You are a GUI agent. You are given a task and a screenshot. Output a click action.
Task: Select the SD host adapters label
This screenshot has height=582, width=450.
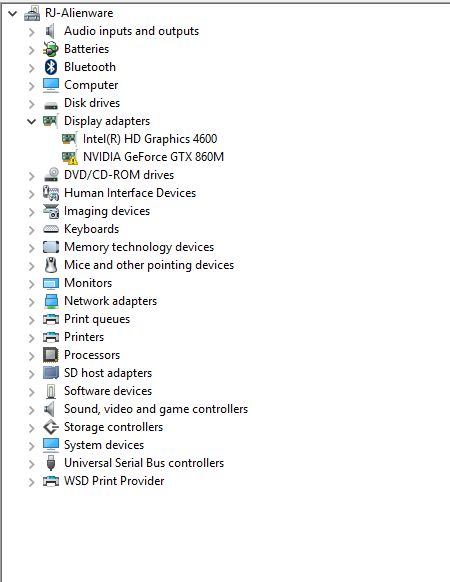(x=108, y=373)
